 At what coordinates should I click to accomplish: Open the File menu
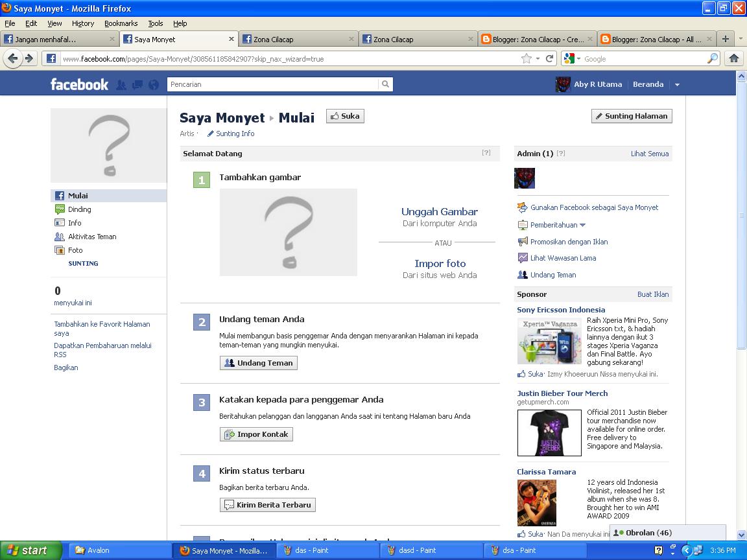click(x=10, y=23)
